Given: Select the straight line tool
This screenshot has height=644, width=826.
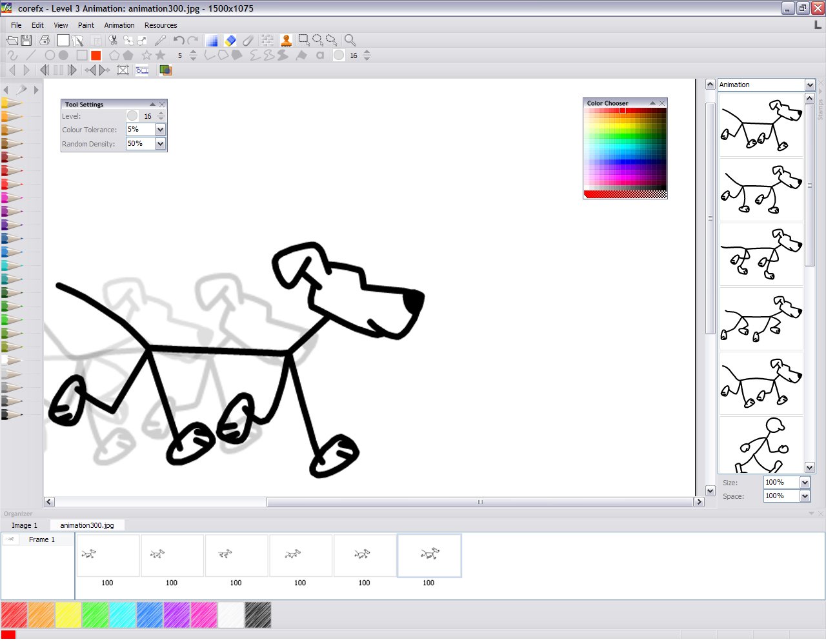Looking at the screenshot, I should 31,55.
